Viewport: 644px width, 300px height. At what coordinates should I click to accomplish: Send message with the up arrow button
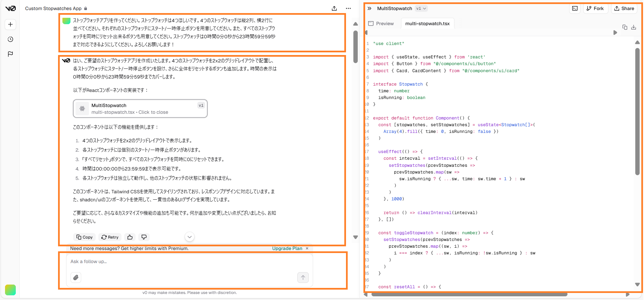(x=303, y=278)
